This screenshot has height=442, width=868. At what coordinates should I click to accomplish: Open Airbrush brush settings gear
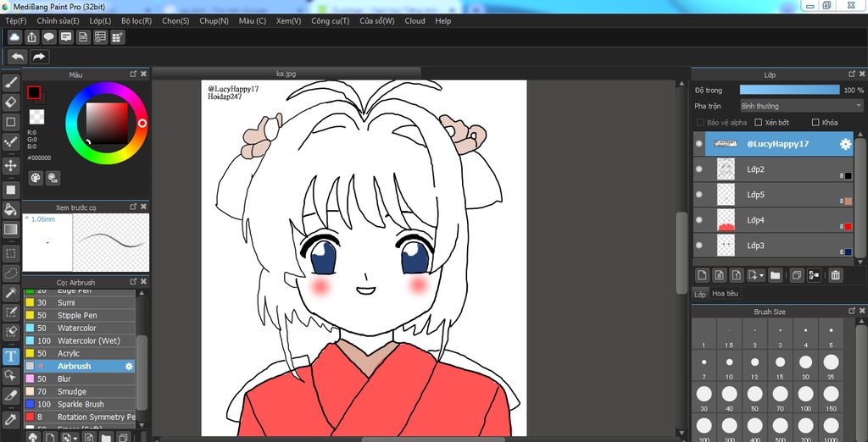pyautogui.click(x=129, y=366)
